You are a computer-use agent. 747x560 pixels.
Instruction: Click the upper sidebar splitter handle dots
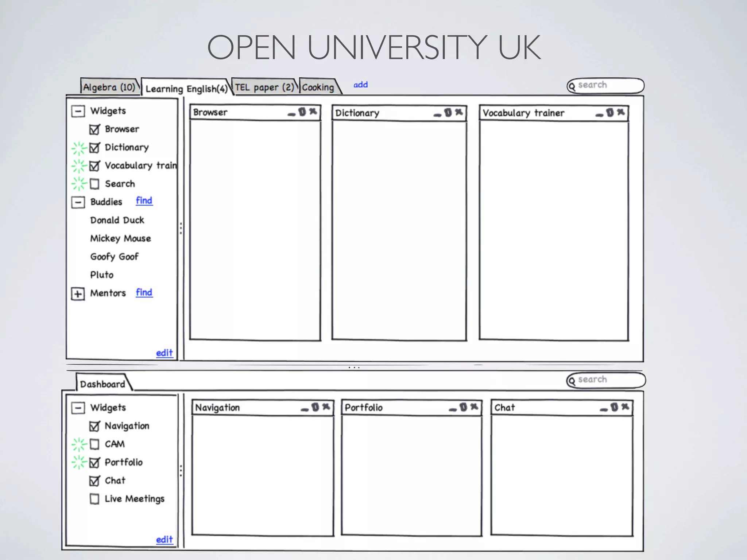[181, 228]
